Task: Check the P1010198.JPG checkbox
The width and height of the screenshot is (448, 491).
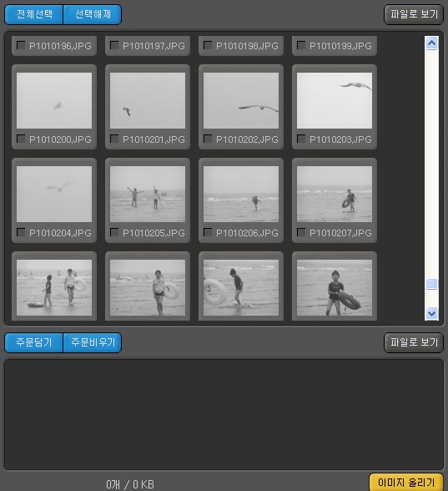Action: [x=208, y=45]
